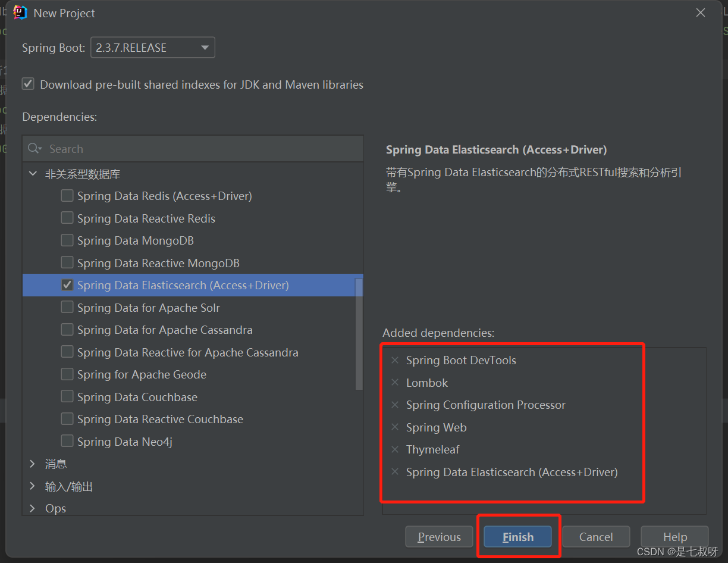Click the Finish button

tap(518, 537)
